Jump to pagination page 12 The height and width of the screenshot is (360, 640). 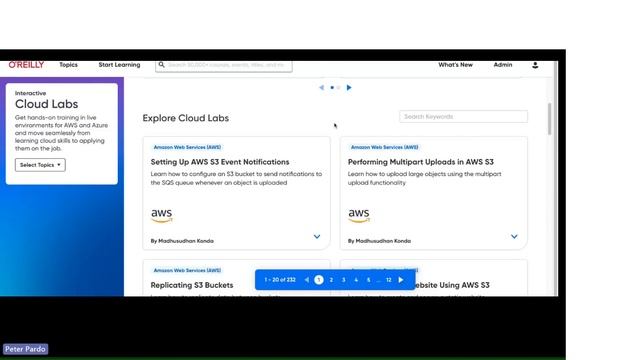pos(389,280)
